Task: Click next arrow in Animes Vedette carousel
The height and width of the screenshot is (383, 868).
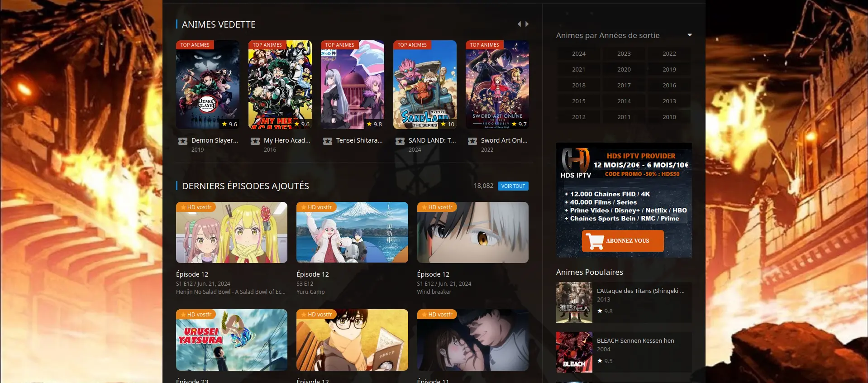Action: coord(527,24)
